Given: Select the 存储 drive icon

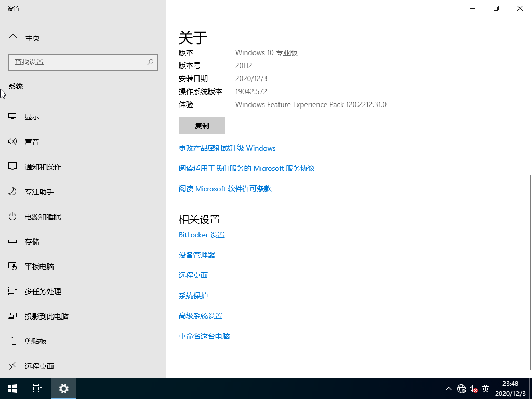Looking at the screenshot, I should point(12,241).
